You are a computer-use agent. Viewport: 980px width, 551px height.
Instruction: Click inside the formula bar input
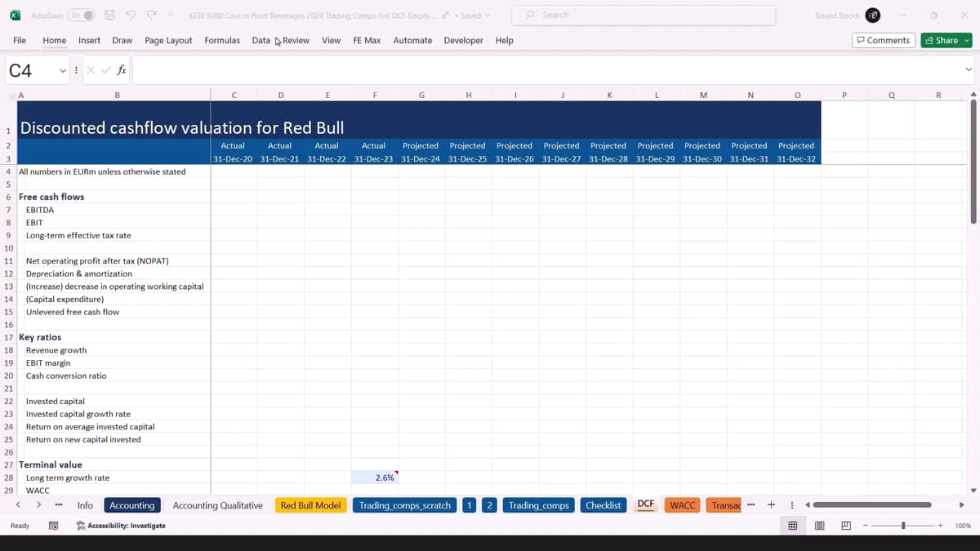coord(547,70)
